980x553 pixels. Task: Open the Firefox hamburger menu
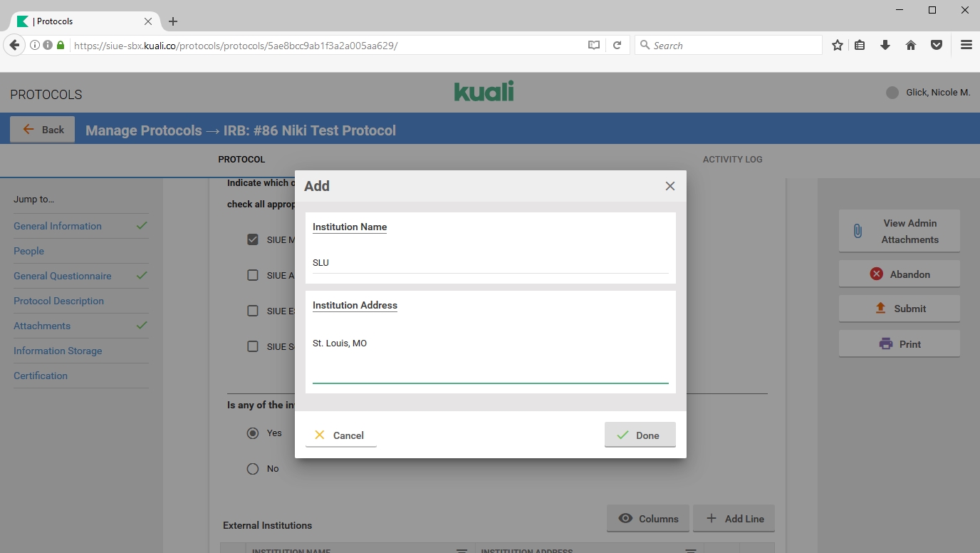[966, 45]
